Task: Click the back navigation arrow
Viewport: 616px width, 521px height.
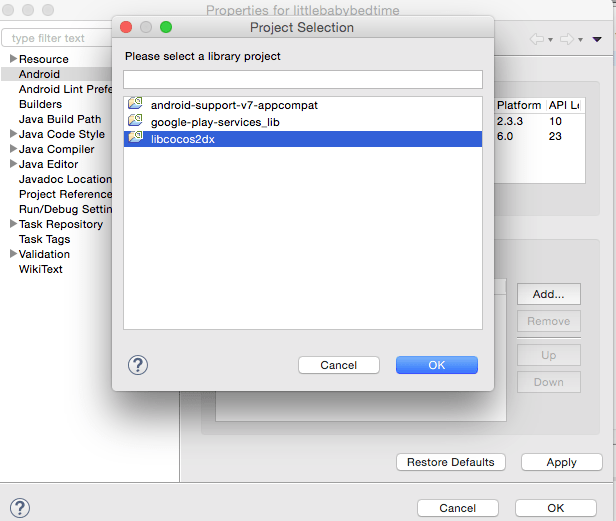Action: pos(537,39)
